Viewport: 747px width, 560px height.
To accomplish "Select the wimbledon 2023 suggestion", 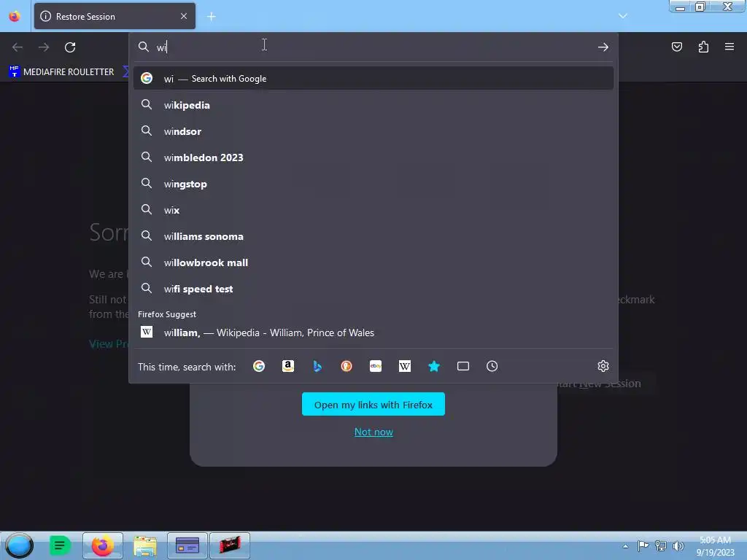I will coord(373,157).
